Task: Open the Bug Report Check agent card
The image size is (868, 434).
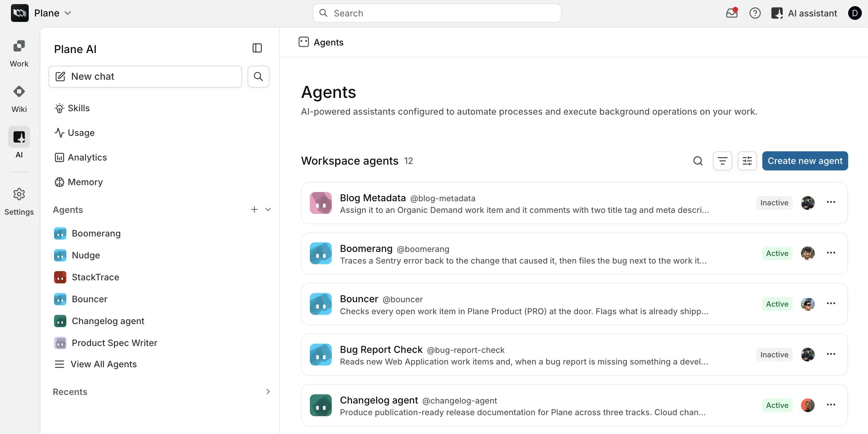Action: pos(574,355)
